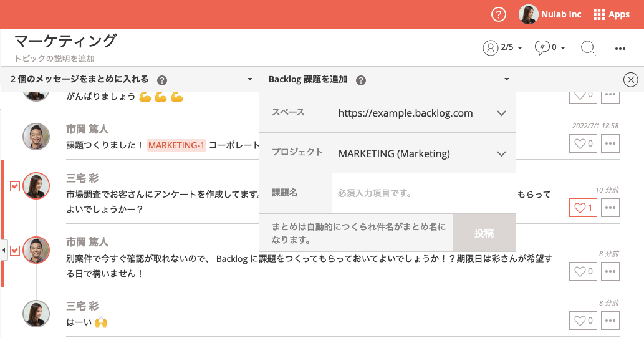Viewport: 644px width, 338px height.
Task: Click the 2022/7/1 18:58 timestamp
Action: tap(595, 126)
